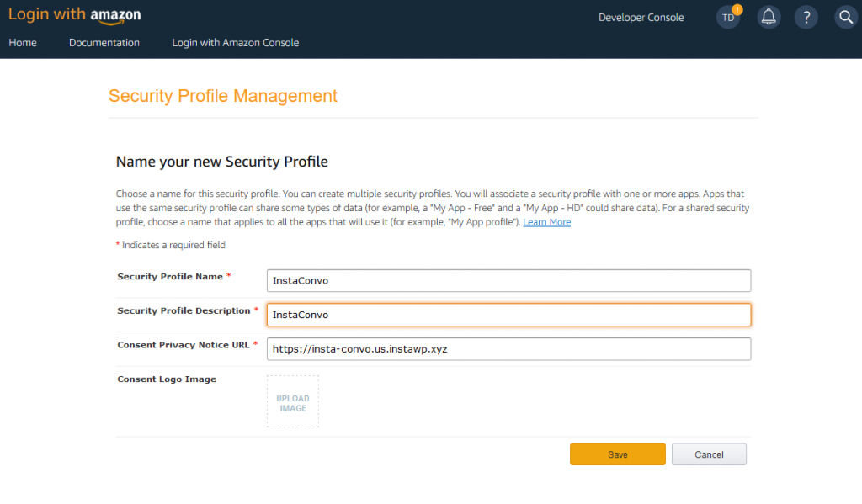
Task: Click the Security Profile Description label
Action: [x=184, y=311]
